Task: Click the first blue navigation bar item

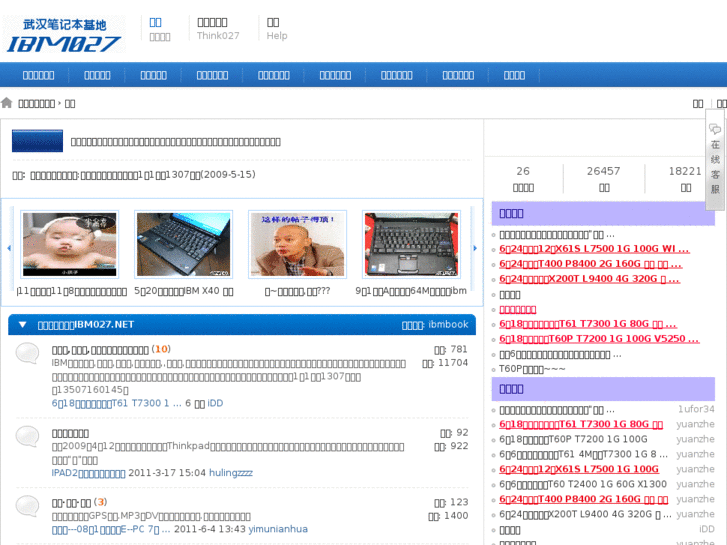Action: pyautogui.click(x=38, y=75)
